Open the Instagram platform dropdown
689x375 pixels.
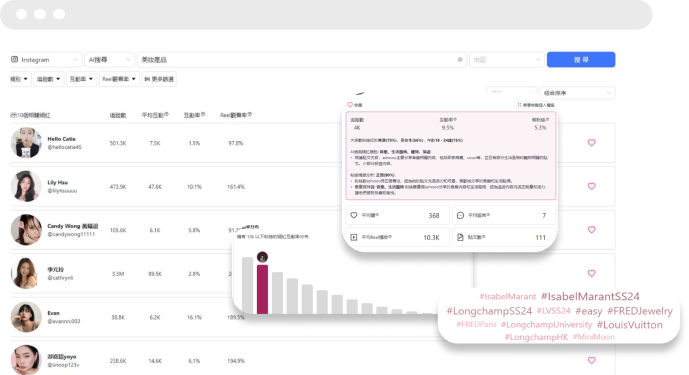[x=45, y=59]
